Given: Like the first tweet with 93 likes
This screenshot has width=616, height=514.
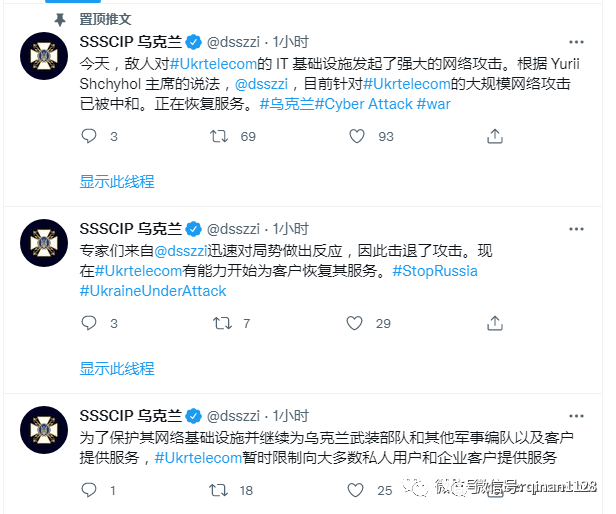Looking at the screenshot, I should 357,136.
